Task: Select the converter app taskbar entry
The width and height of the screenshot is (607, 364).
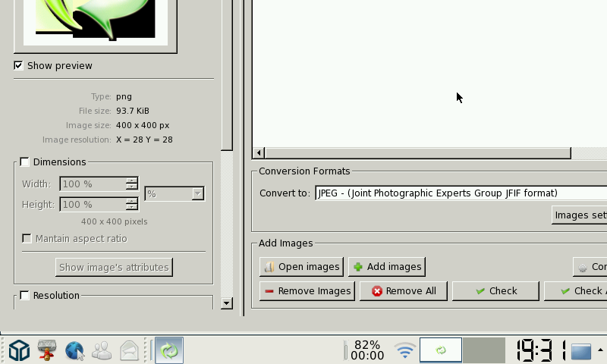Action: point(169,350)
